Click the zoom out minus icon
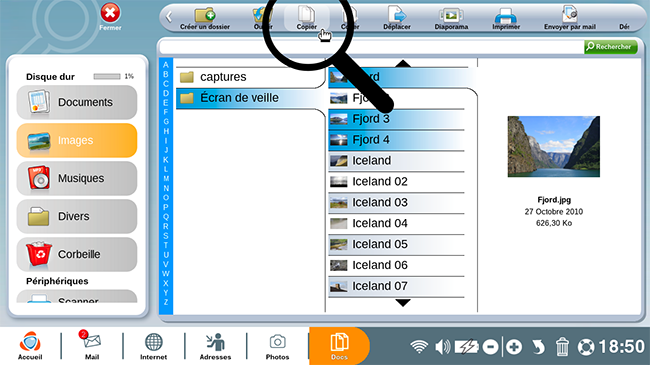 [x=490, y=347]
